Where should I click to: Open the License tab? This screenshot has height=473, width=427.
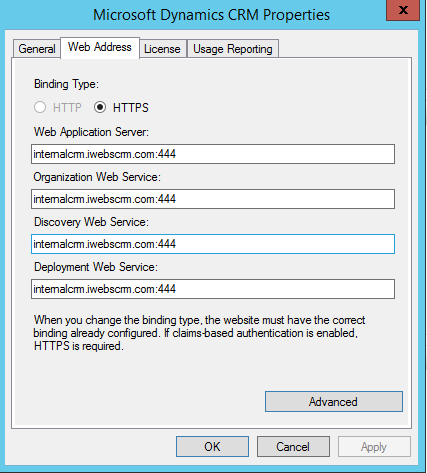tap(162, 49)
